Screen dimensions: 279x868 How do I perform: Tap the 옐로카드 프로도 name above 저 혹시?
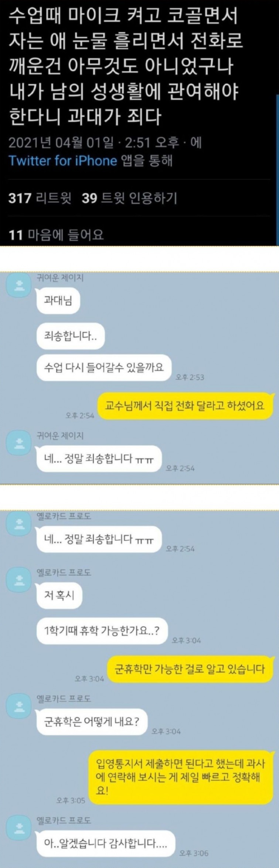click(x=64, y=572)
